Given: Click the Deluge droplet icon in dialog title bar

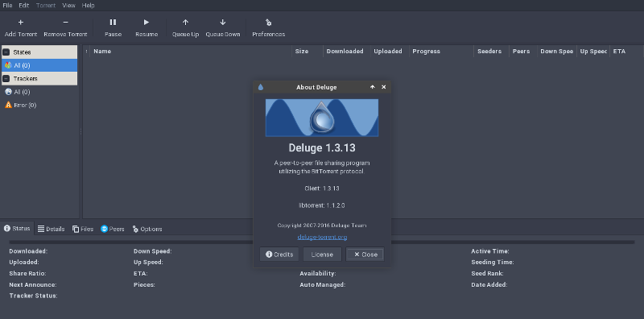Looking at the screenshot, I should pyautogui.click(x=260, y=87).
